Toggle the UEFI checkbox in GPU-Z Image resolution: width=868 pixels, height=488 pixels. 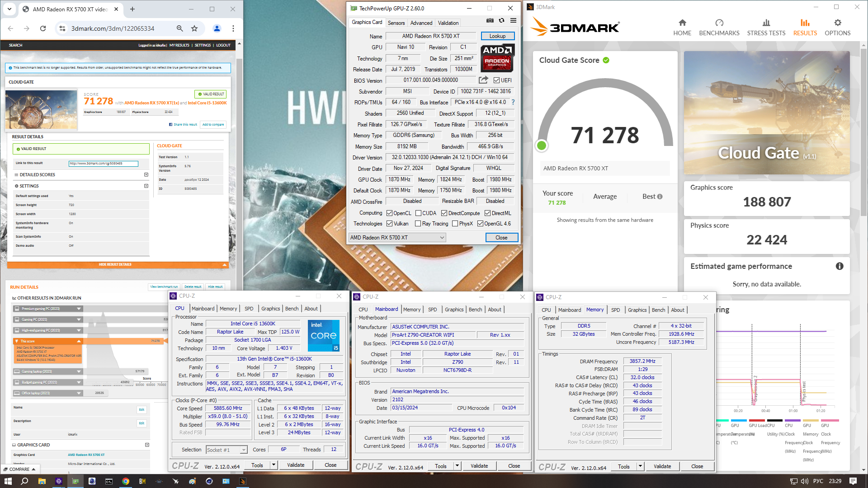(x=496, y=80)
